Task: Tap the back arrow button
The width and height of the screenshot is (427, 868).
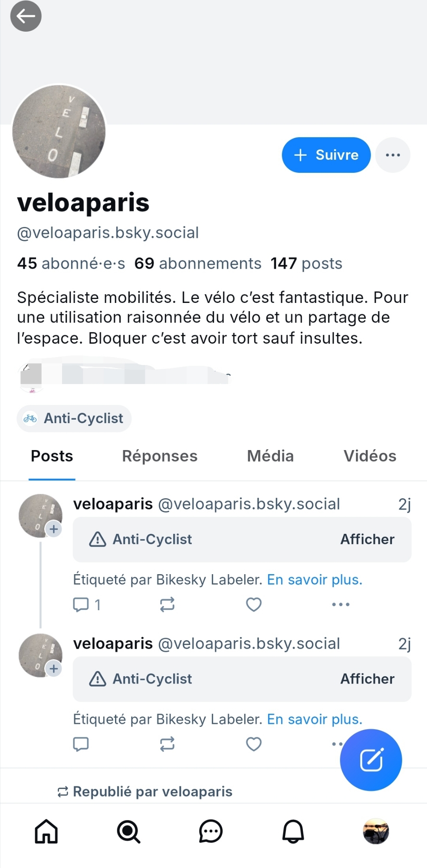Action: point(26,16)
